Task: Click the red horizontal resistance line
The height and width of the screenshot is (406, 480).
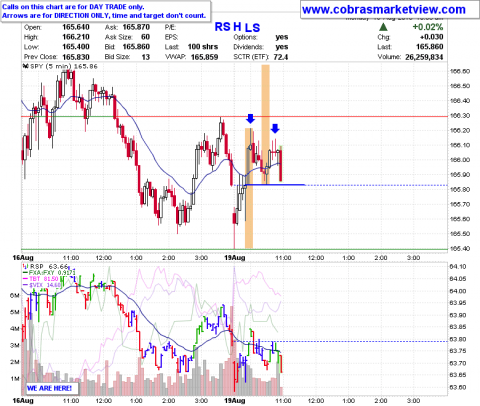Action: [234, 116]
